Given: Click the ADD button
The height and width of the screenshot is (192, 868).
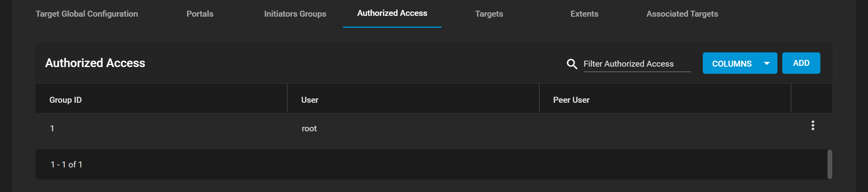Looking at the screenshot, I should click(x=801, y=63).
